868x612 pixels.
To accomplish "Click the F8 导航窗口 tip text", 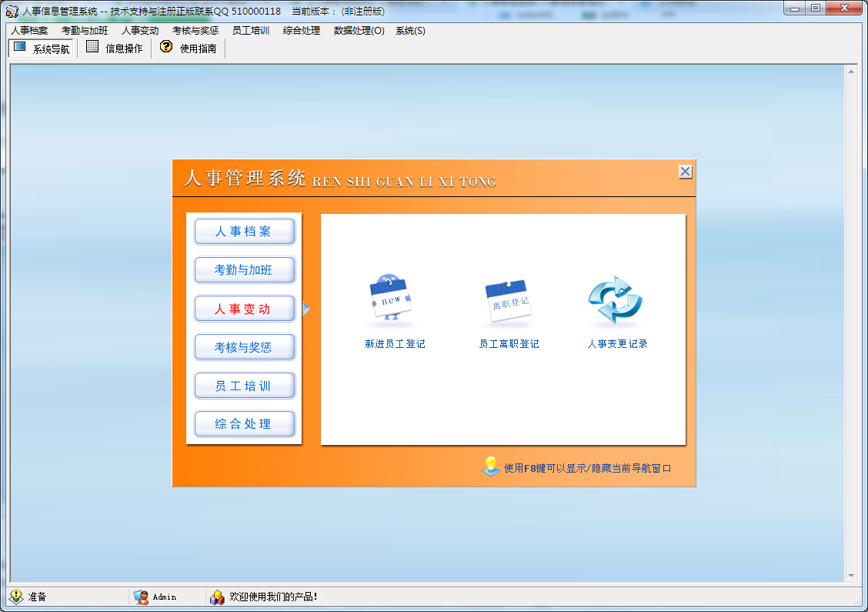I will tap(587, 469).
